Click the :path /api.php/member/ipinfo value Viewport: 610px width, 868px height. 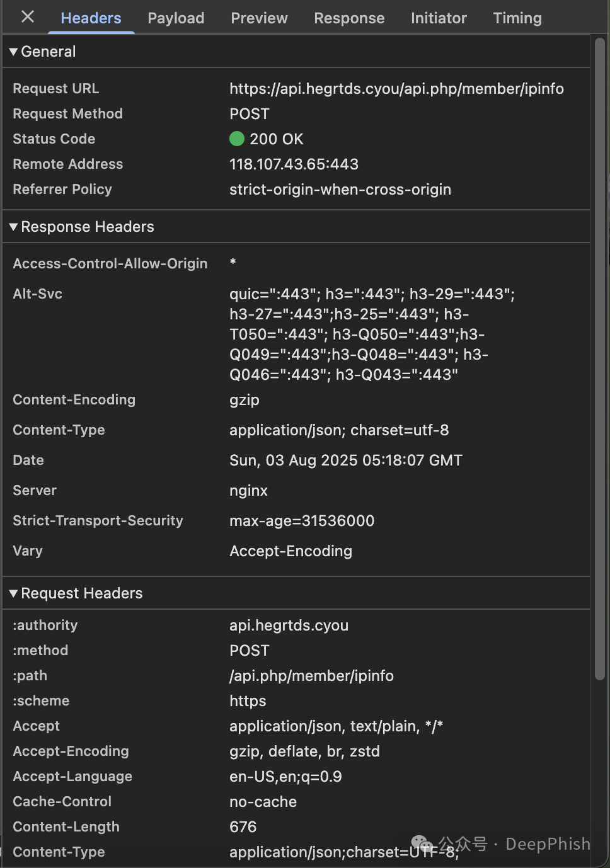pyautogui.click(x=311, y=676)
